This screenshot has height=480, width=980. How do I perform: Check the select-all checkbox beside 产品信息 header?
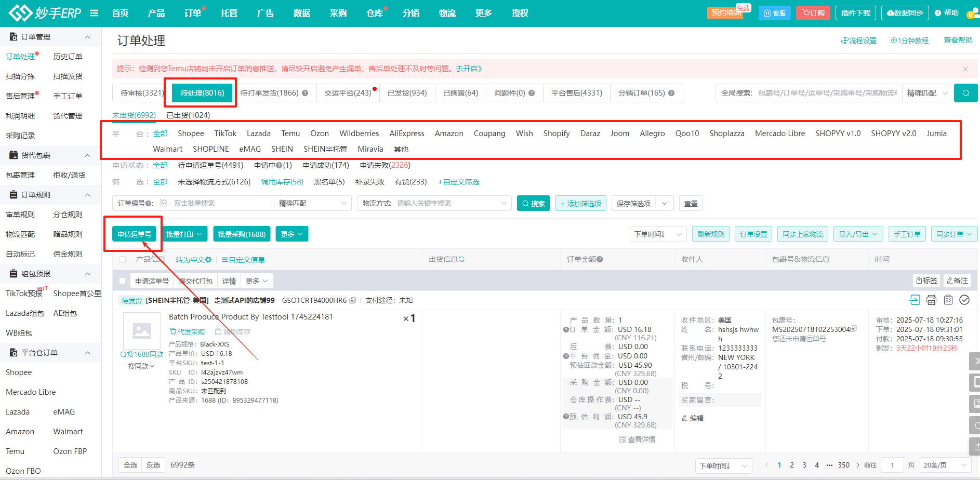tap(123, 259)
